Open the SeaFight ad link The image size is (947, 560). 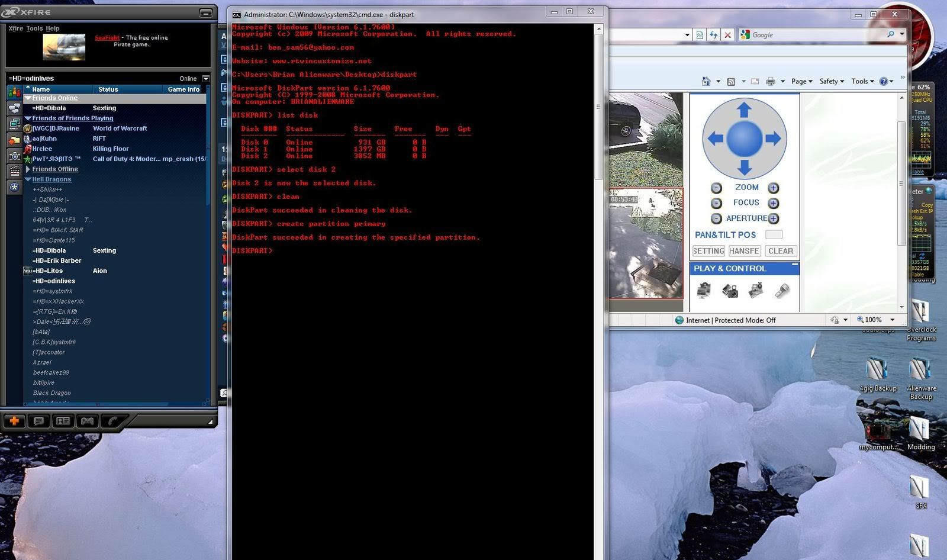pyautogui.click(x=107, y=37)
